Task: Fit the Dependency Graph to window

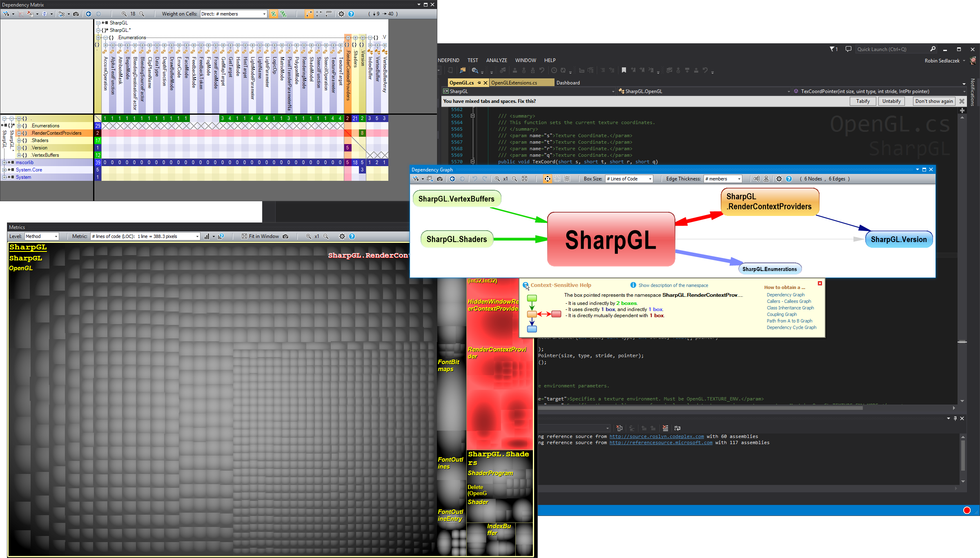Action: [525, 179]
